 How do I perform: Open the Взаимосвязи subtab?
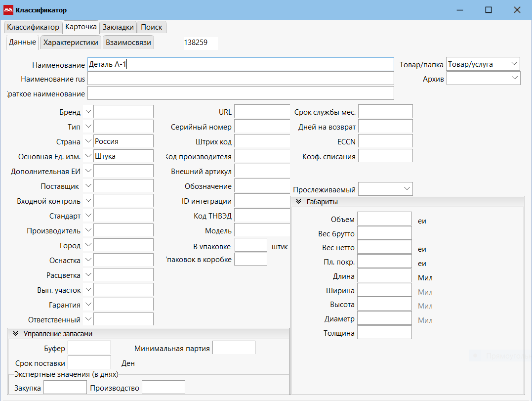tap(128, 43)
